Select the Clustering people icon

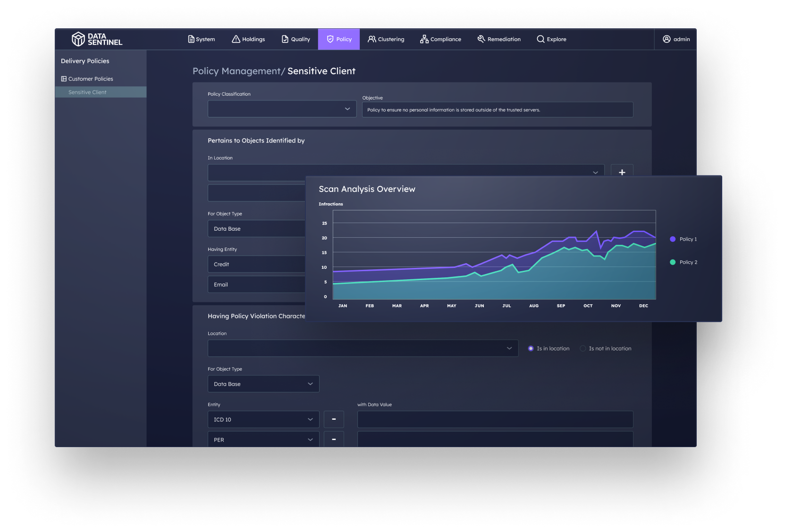point(372,39)
